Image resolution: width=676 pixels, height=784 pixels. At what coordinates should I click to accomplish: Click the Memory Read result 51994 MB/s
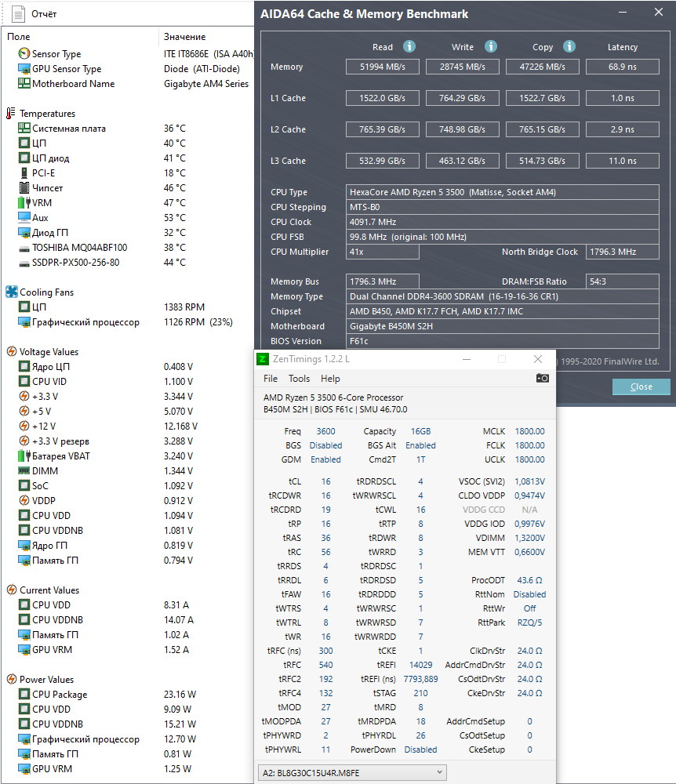383,67
